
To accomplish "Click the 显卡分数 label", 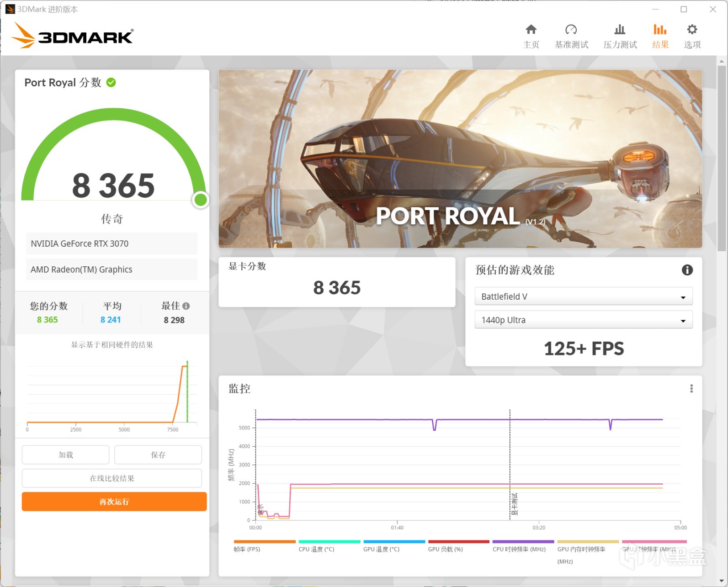I will point(247,266).
